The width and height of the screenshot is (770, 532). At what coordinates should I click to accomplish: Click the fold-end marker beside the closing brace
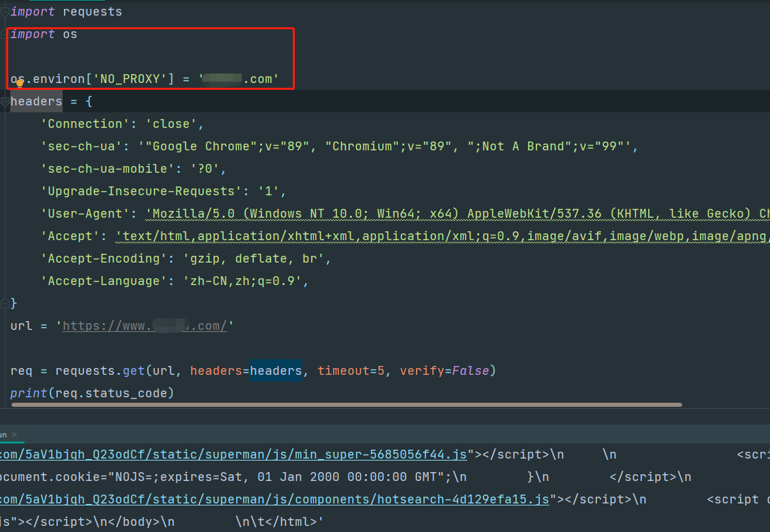(5, 304)
